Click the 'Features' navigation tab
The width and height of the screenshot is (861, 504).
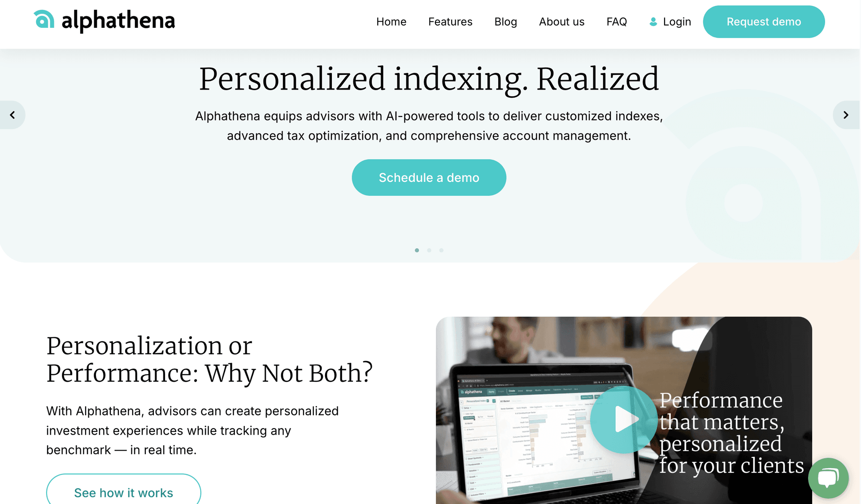450,21
